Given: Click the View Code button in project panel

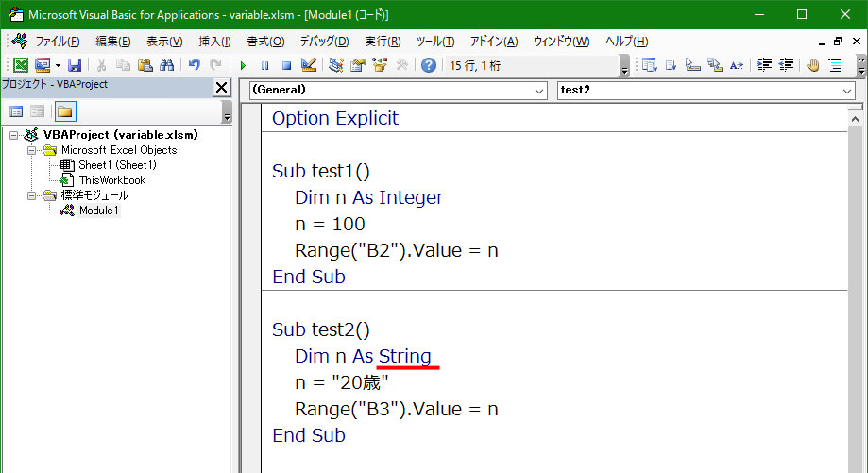Looking at the screenshot, I should click(x=16, y=111).
